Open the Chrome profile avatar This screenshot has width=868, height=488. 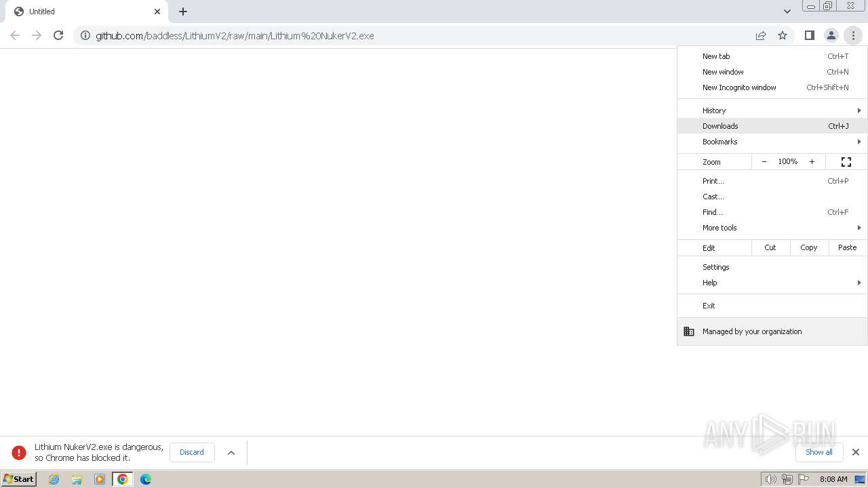(x=831, y=35)
